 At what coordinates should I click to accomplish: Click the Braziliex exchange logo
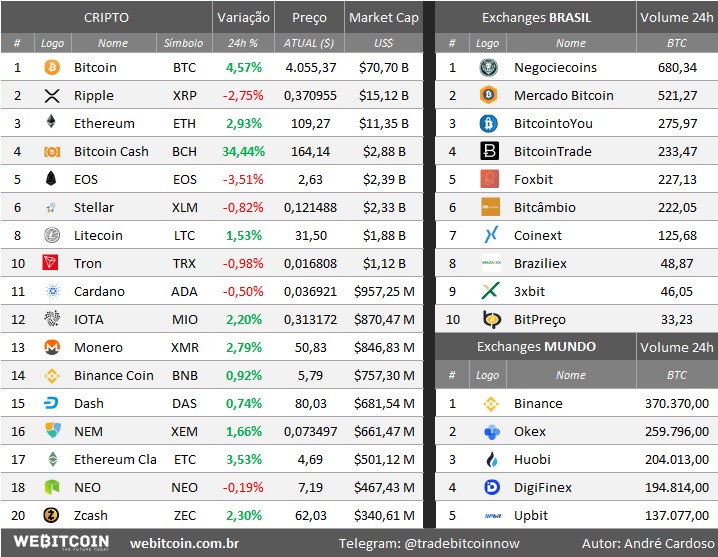pos(491,263)
